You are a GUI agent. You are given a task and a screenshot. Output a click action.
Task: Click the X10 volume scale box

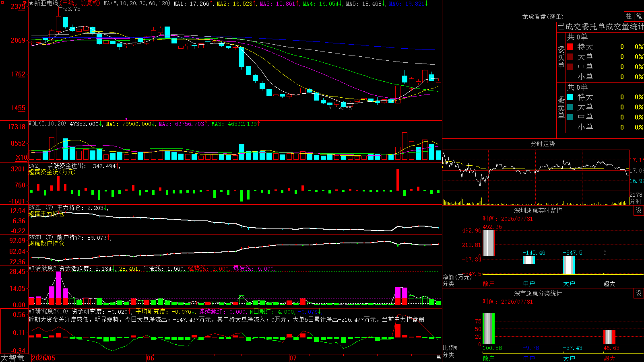click(21, 157)
